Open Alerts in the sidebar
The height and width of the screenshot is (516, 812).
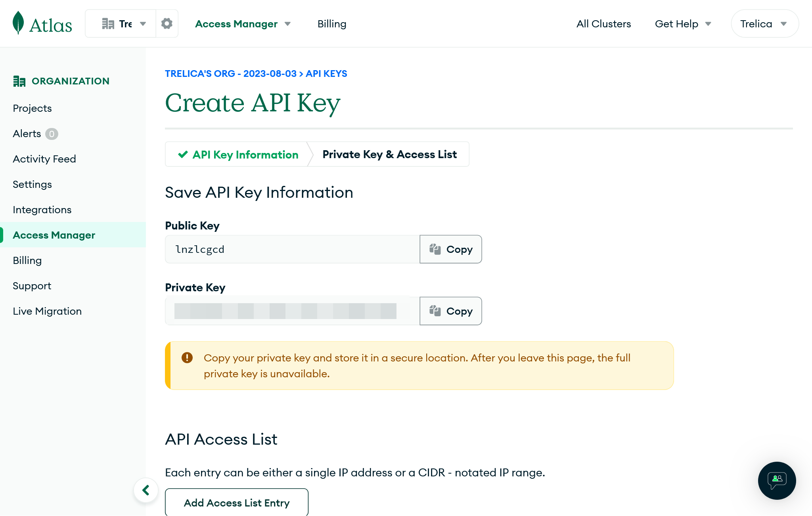coord(27,134)
